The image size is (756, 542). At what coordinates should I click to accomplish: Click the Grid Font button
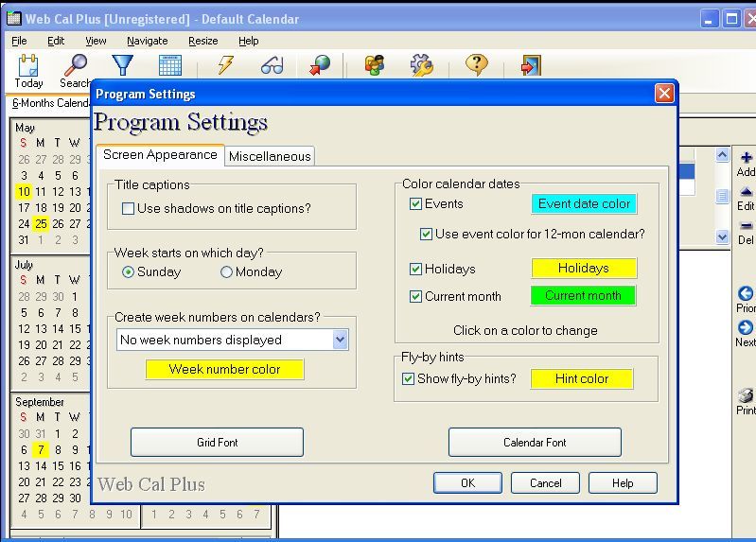pyautogui.click(x=217, y=442)
